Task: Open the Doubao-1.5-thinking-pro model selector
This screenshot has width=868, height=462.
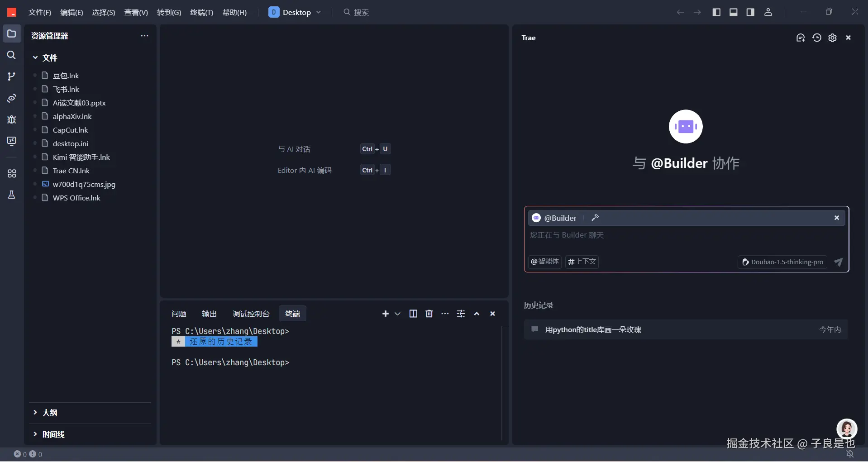Action: (782, 262)
